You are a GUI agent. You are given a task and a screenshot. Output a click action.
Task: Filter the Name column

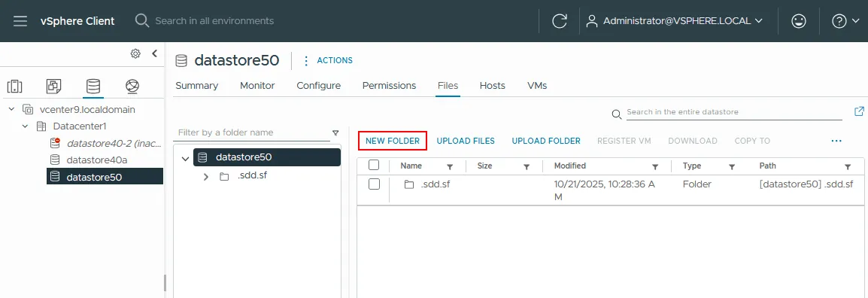coord(450,166)
